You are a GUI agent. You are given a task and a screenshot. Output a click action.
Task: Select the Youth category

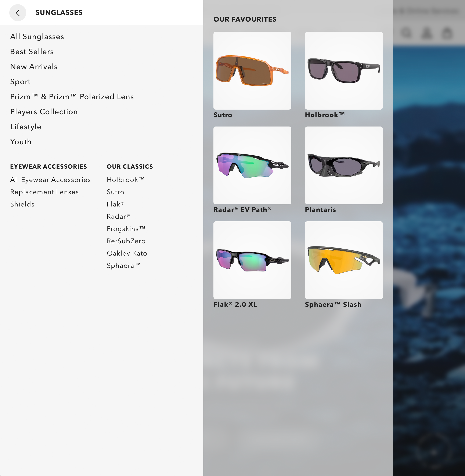(21, 142)
